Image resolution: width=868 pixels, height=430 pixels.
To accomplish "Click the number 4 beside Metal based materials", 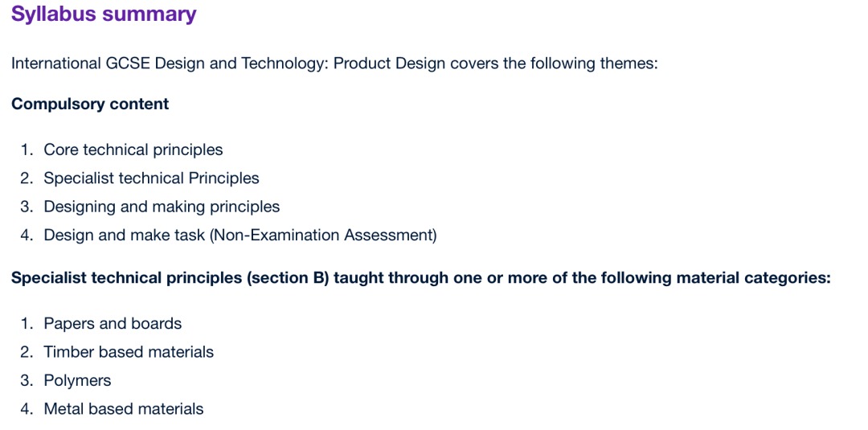I will pyautogui.click(x=26, y=410).
